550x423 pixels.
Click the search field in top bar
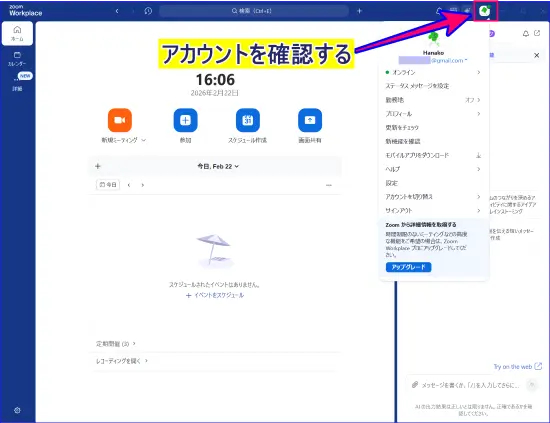pos(254,11)
